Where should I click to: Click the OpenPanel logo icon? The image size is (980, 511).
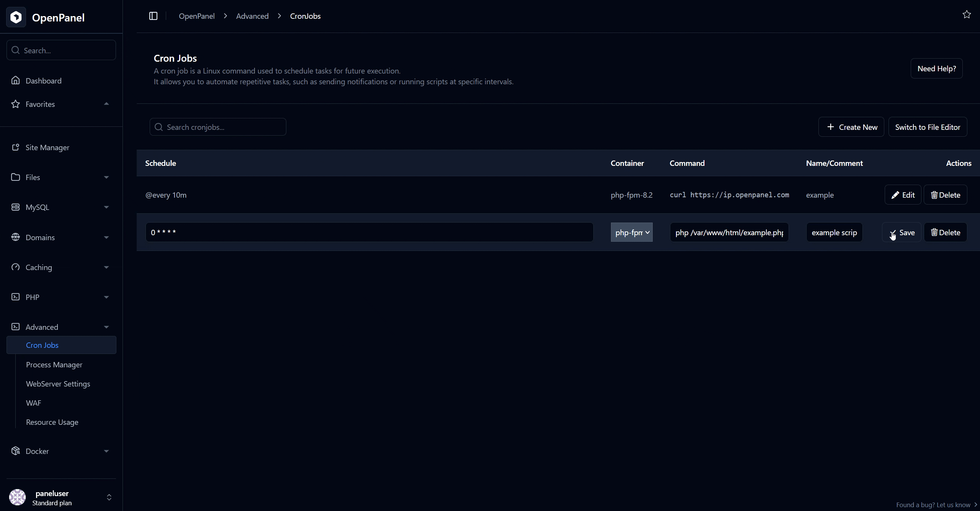click(16, 17)
